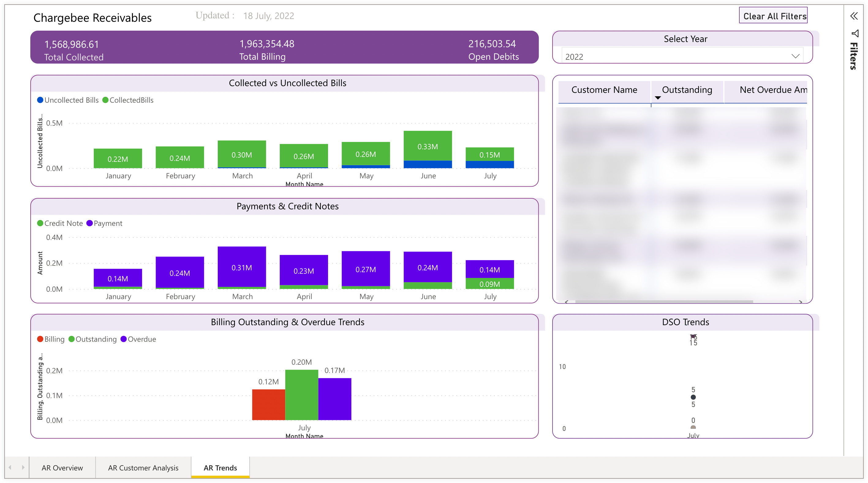868x483 pixels.
Task: Toggle the Billing legend marker
Action: pos(40,339)
